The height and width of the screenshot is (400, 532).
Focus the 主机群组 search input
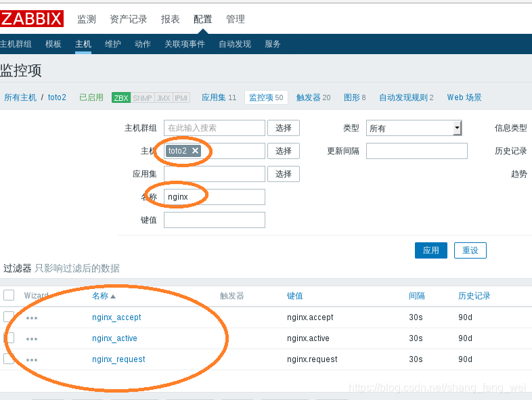pyautogui.click(x=215, y=128)
